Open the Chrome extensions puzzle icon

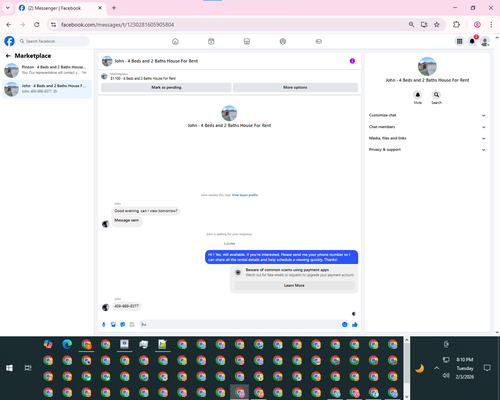(x=456, y=24)
